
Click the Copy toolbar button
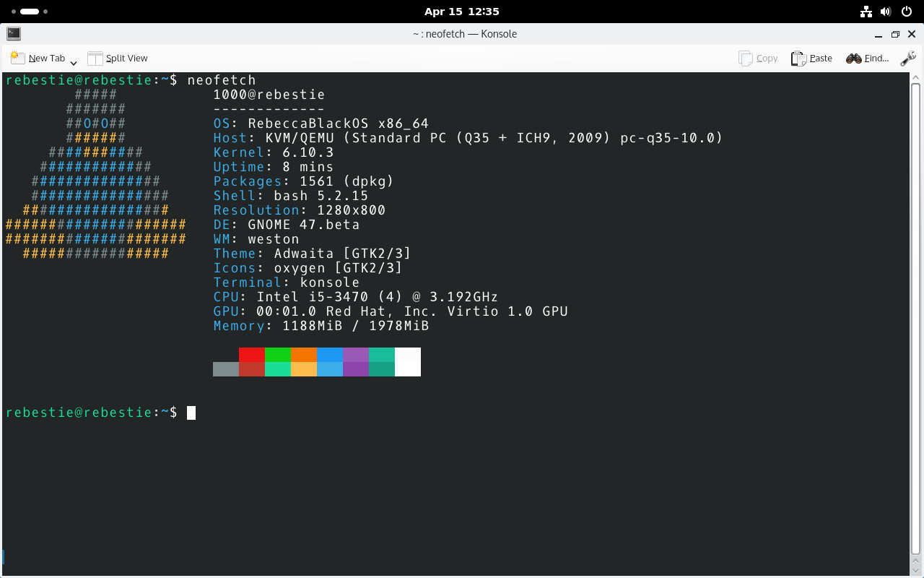click(x=758, y=59)
